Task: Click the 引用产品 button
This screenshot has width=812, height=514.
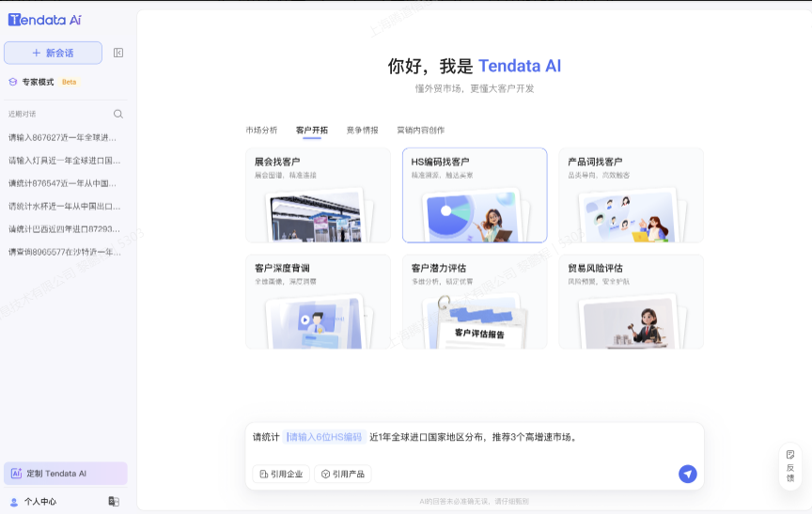Action: (x=342, y=475)
